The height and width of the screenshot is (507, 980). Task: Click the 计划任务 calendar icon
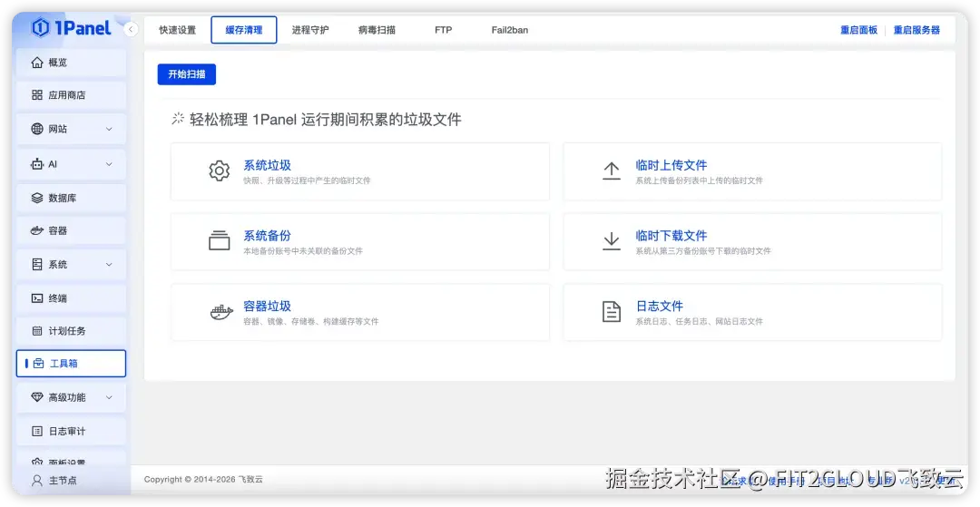click(x=37, y=330)
